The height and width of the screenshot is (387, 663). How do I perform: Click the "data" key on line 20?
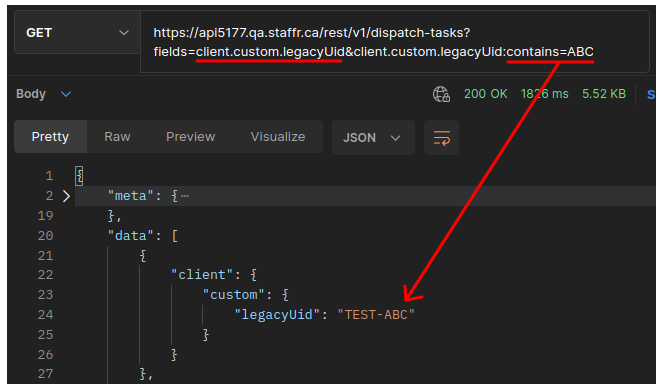pyautogui.click(x=130, y=236)
